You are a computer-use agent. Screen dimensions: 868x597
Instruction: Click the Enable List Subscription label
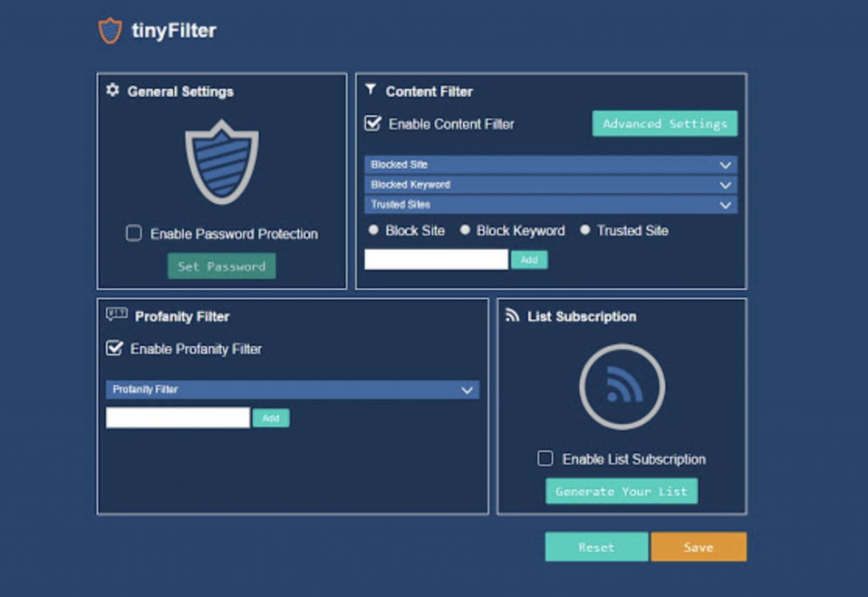pyautogui.click(x=634, y=459)
